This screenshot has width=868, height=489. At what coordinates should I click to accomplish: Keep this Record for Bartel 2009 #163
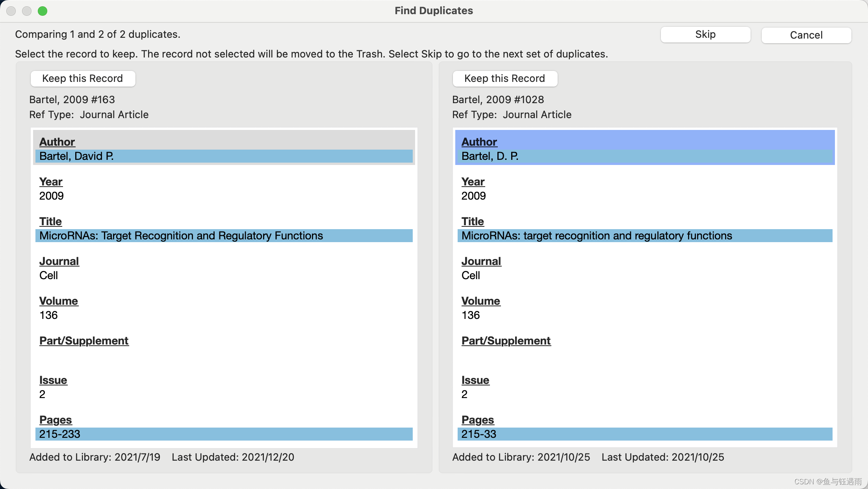(x=83, y=78)
